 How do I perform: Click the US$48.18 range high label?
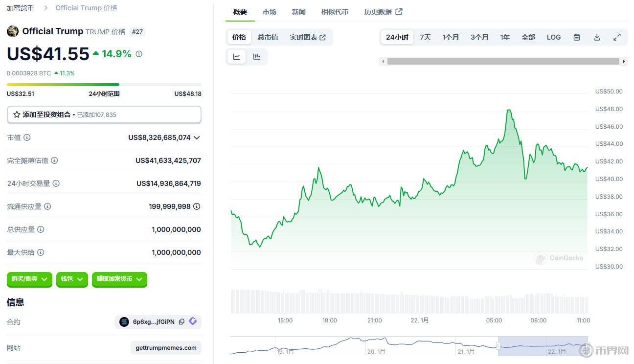(x=188, y=94)
